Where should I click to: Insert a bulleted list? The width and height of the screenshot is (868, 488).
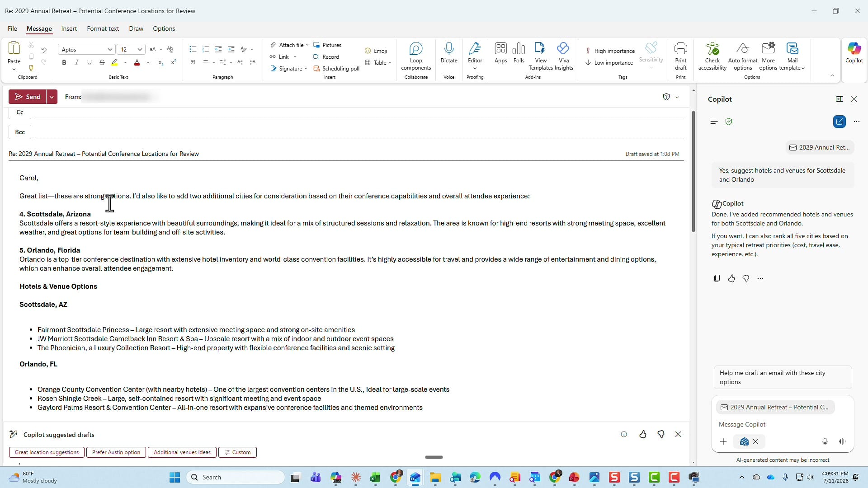click(193, 49)
